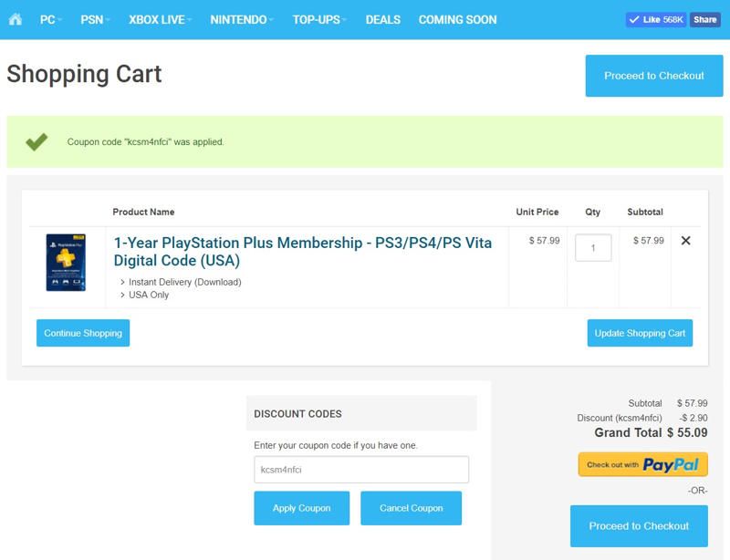The height and width of the screenshot is (560, 730).
Task: Open the COMING SOON menu item
Action: pyautogui.click(x=457, y=19)
